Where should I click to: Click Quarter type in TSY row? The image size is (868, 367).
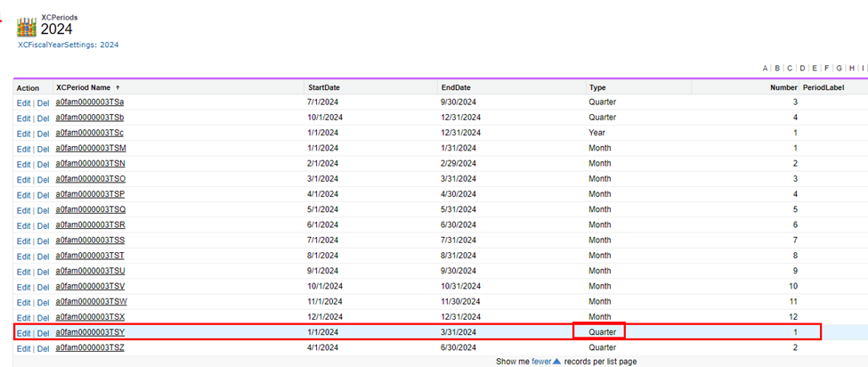click(603, 332)
